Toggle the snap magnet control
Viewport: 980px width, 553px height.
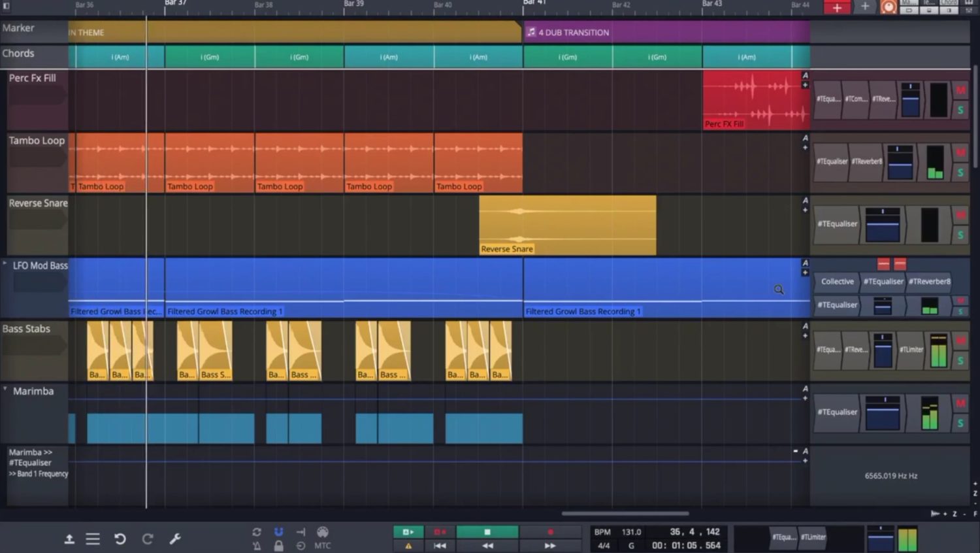tap(278, 531)
